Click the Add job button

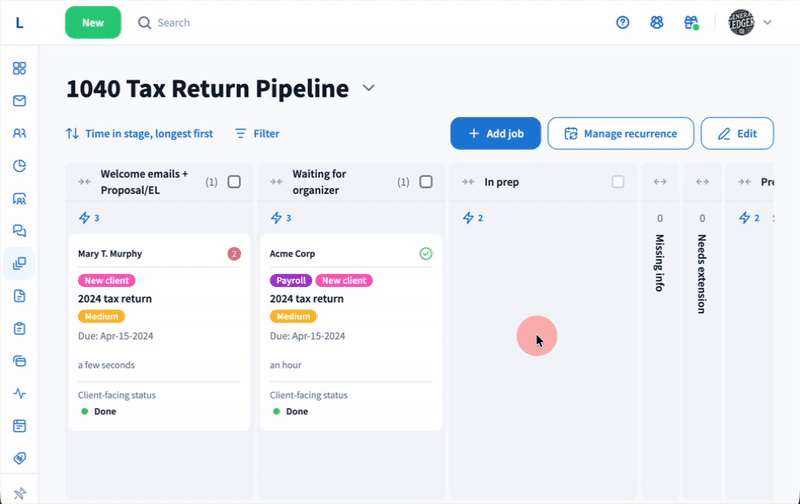tap(495, 133)
